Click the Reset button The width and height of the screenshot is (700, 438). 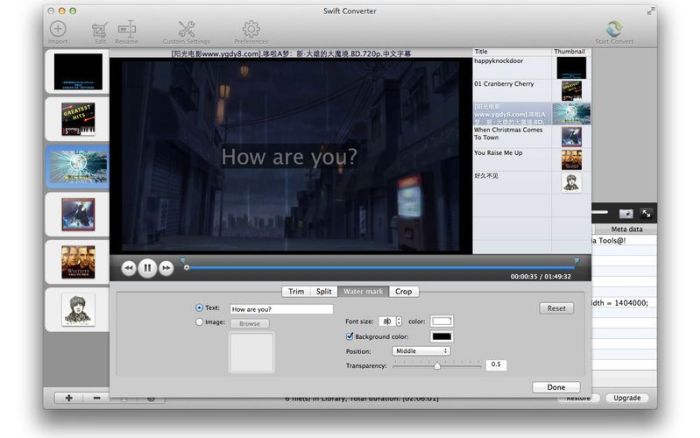556,308
